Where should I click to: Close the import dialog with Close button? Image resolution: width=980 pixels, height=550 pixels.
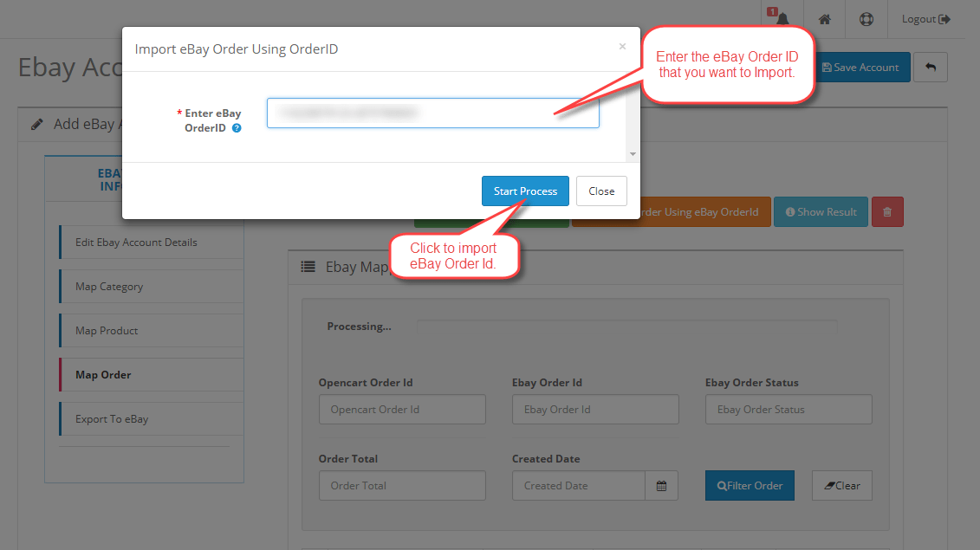[601, 191]
